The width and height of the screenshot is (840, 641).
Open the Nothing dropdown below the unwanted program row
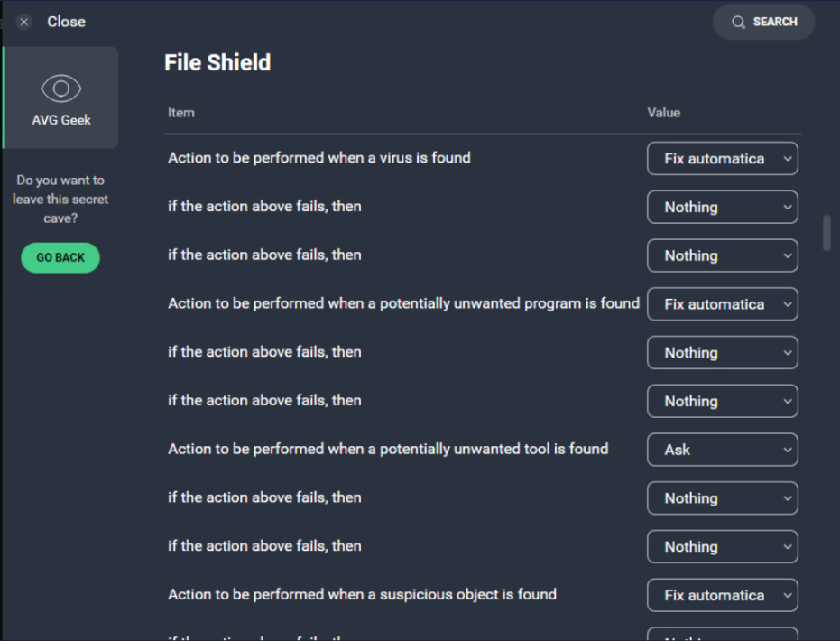point(722,352)
